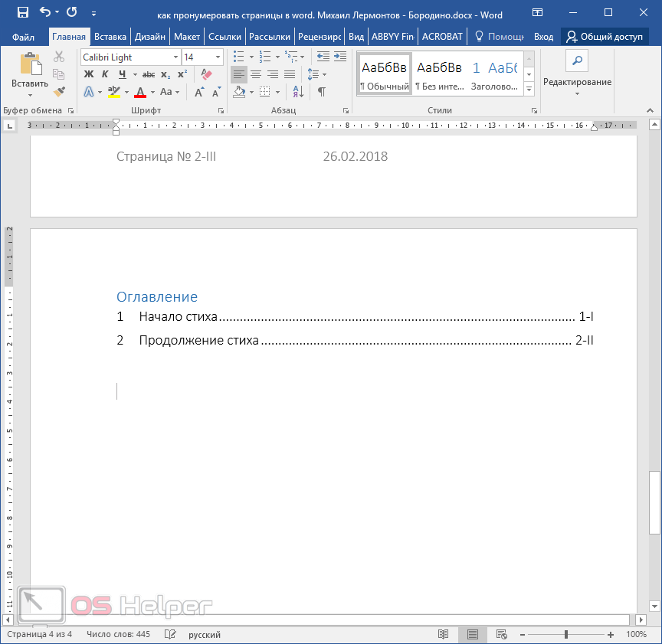Switch to the Ссылки tab

(x=224, y=37)
